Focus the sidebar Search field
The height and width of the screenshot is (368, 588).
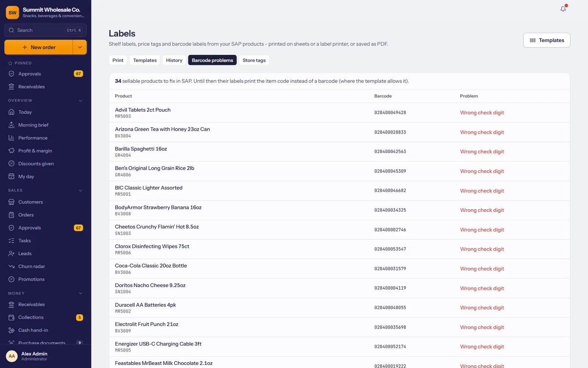tap(46, 30)
